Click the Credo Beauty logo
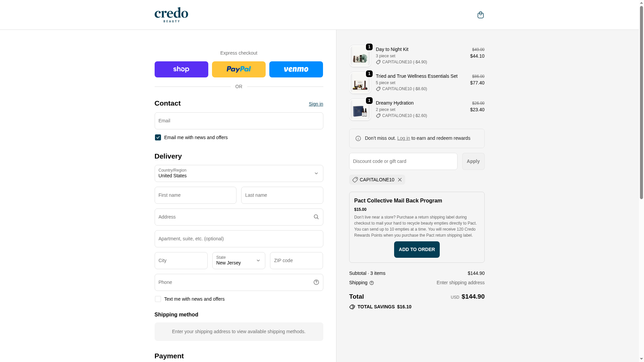 pyautogui.click(x=171, y=15)
